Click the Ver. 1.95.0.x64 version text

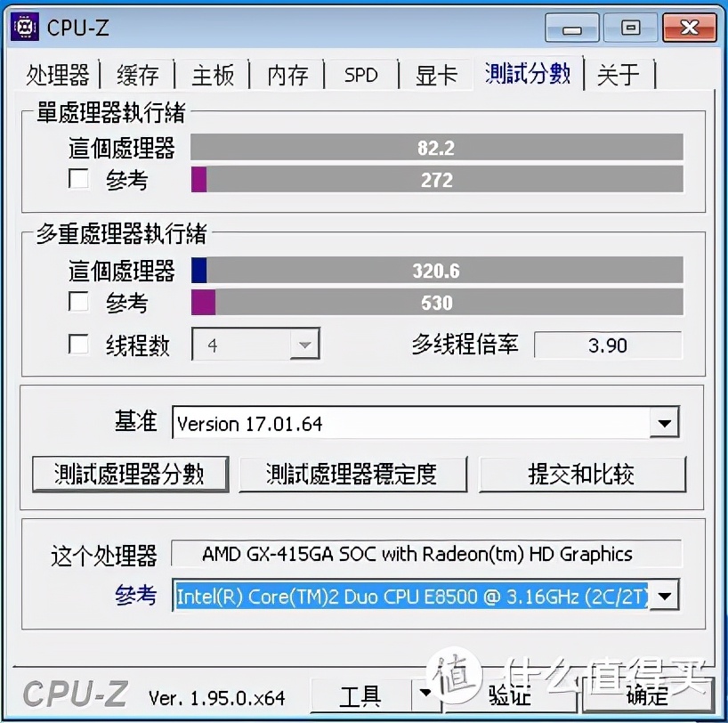pyautogui.click(x=217, y=698)
